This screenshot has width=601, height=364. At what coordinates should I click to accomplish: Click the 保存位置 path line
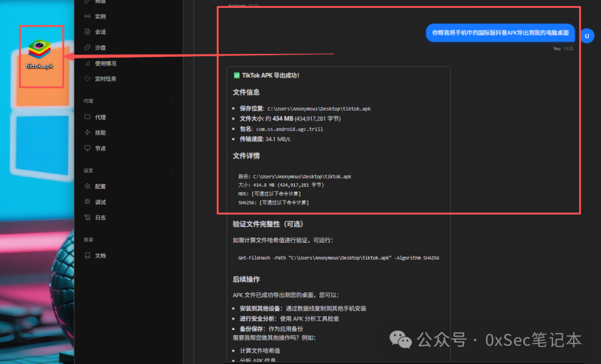pyautogui.click(x=305, y=109)
